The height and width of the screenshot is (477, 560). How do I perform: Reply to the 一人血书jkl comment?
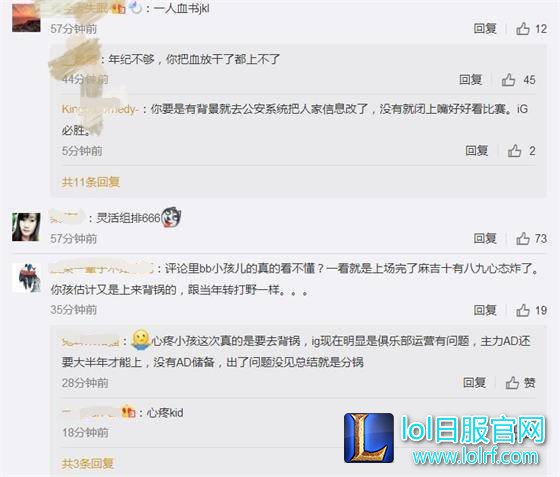[485, 29]
